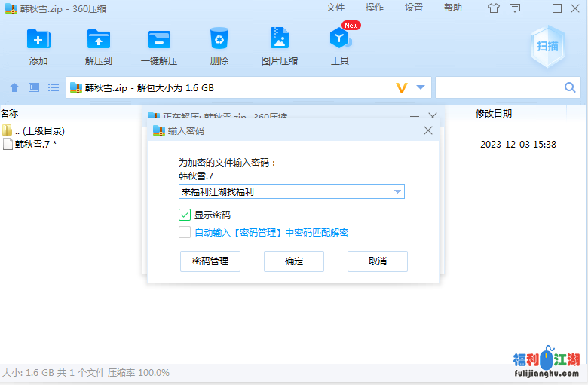Click the 扫描 (Scan) badge icon

coord(547,45)
